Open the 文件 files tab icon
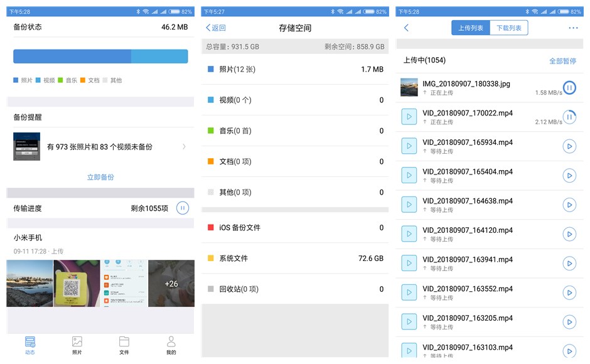Screen dimensions: 590x364 pos(124,343)
